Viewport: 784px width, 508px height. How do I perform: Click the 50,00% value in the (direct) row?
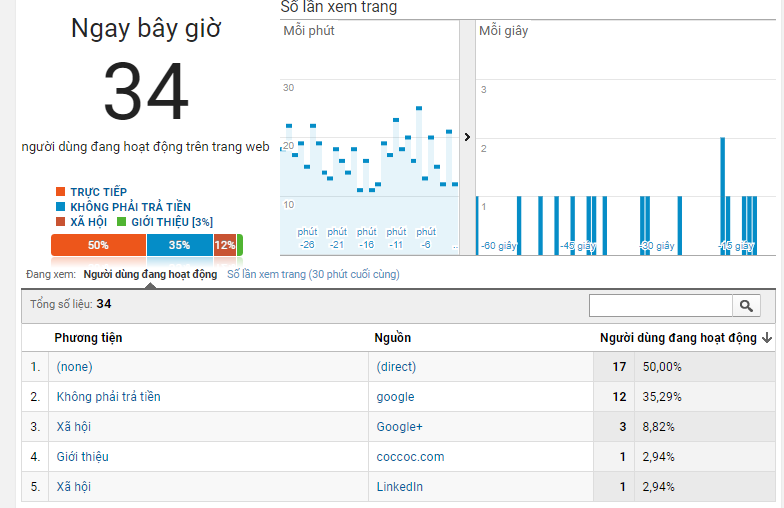(x=662, y=366)
